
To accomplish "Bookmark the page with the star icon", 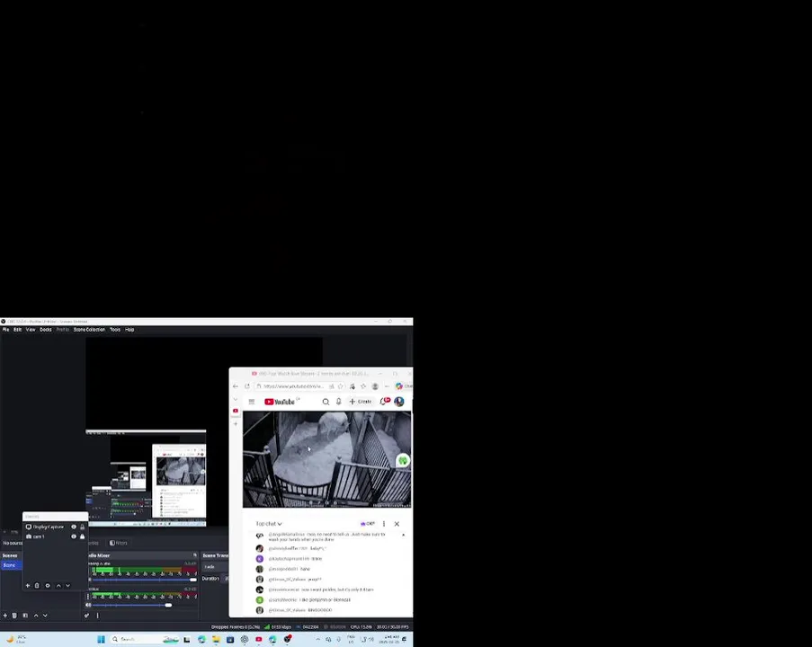I will tap(340, 386).
